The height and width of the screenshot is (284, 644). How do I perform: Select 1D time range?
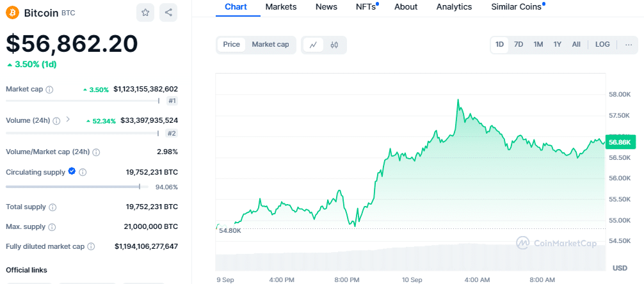(499, 45)
